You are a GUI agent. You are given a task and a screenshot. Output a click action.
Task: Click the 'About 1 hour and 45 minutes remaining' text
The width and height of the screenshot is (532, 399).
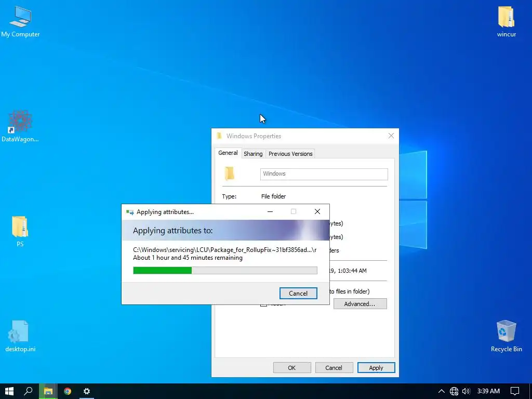pyautogui.click(x=188, y=258)
